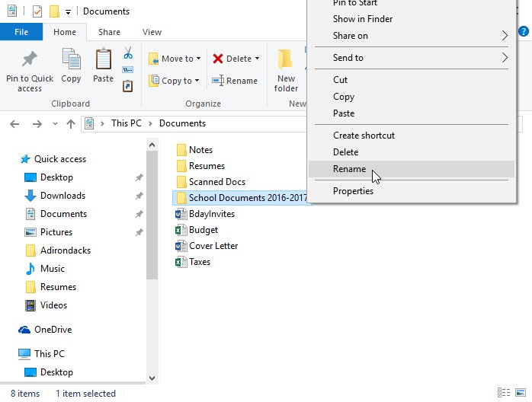Select the Scanned Docs folder
The height and width of the screenshot is (402, 532).
(x=210, y=182)
